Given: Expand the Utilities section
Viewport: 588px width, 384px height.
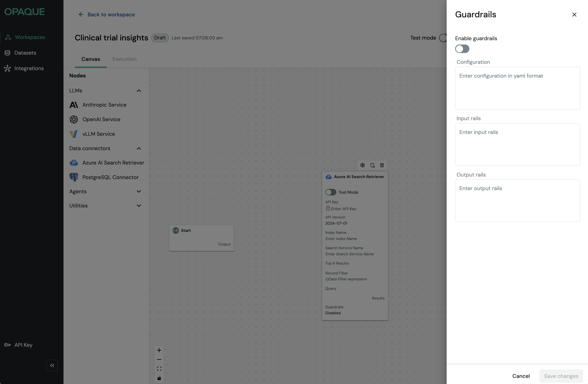Looking at the screenshot, I should pyautogui.click(x=139, y=206).
